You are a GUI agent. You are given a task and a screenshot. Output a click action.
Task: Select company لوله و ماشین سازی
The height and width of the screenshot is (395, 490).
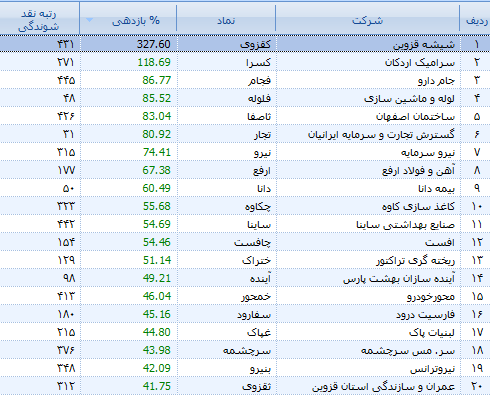pos(409,98)
